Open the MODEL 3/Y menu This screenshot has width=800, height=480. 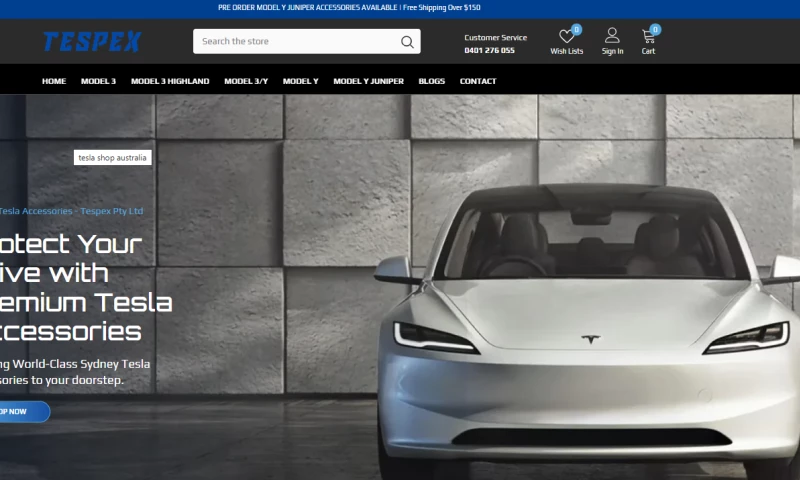coord(246,81)
